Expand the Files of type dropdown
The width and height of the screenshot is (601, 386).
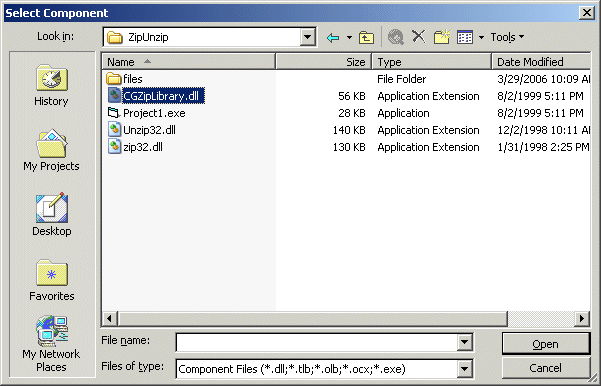tap(464, 369)
